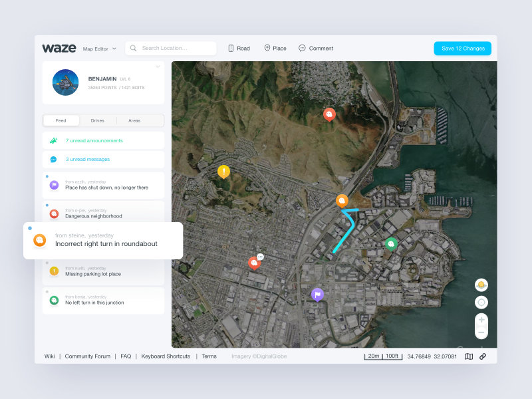Open 3 unread messages

(x=87, y=159)
